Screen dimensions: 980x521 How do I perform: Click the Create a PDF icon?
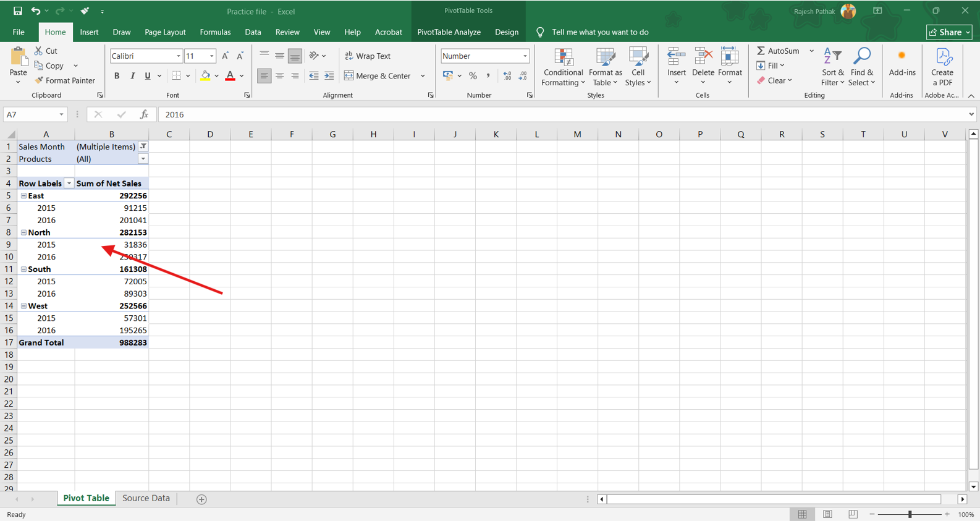(x=942, y=68)
